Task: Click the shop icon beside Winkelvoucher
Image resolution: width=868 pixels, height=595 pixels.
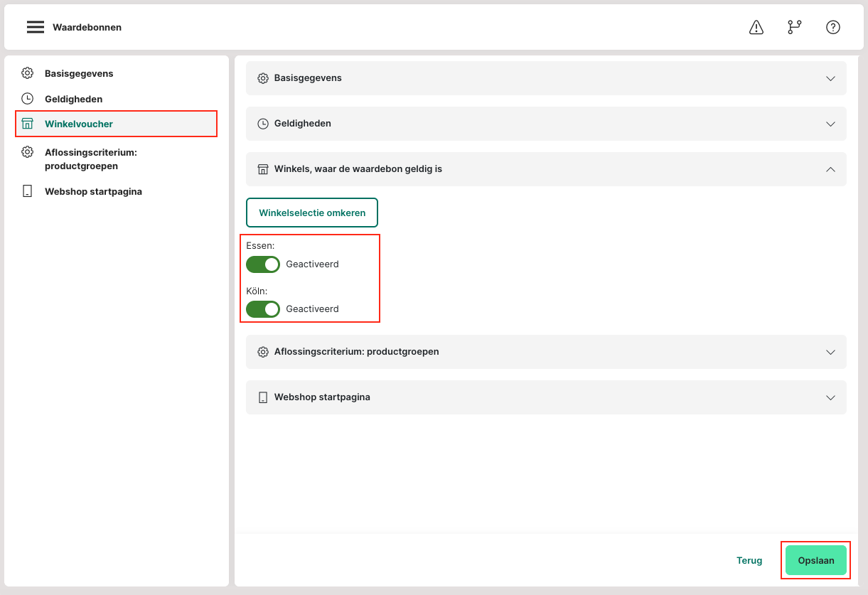Action: 27,124
